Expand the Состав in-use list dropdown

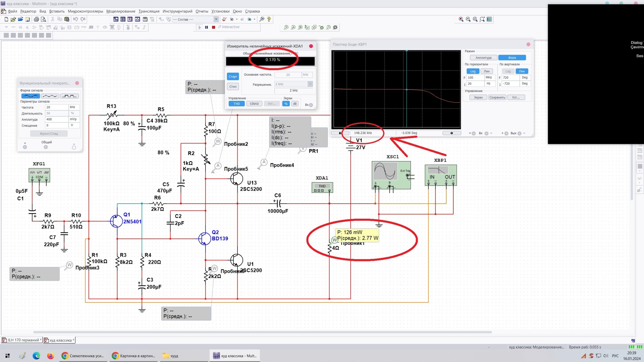[x=216, y=19]
